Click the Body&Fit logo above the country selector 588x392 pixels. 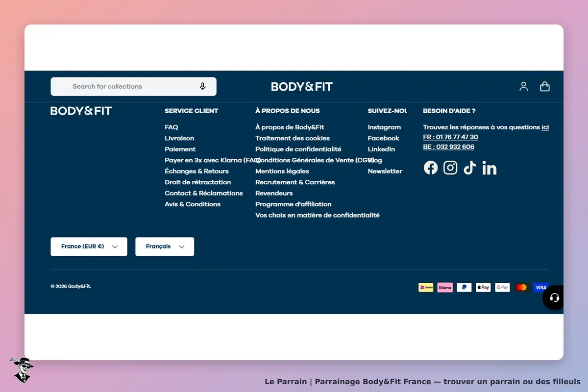(x=81, y=111)
